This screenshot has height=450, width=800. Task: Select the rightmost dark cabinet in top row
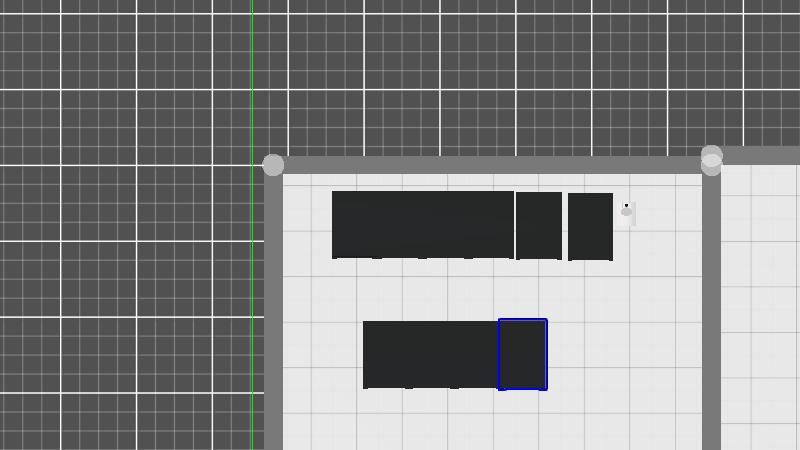click(590, 226)
